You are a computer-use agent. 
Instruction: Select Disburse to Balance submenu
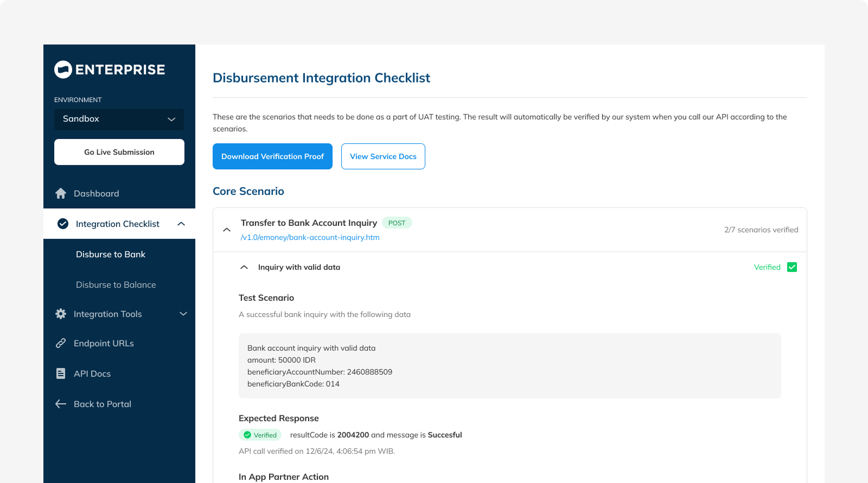[x=116, y=284]
